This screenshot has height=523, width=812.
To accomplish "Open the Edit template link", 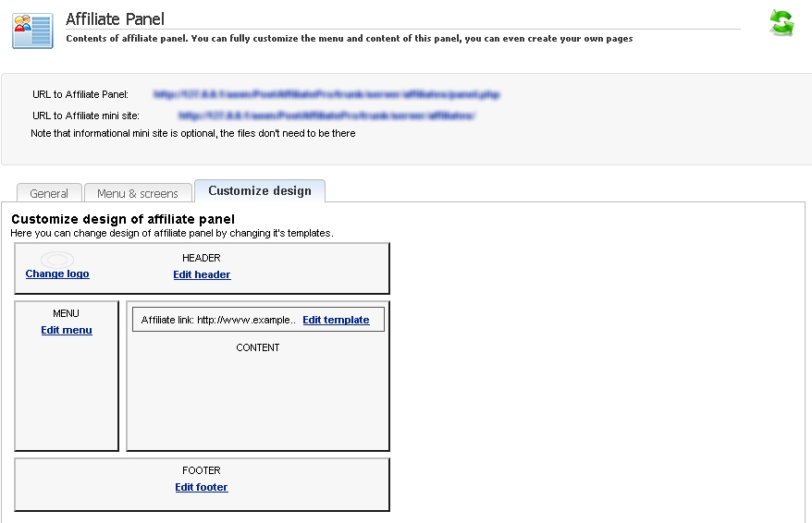I will tap(336, 320).
